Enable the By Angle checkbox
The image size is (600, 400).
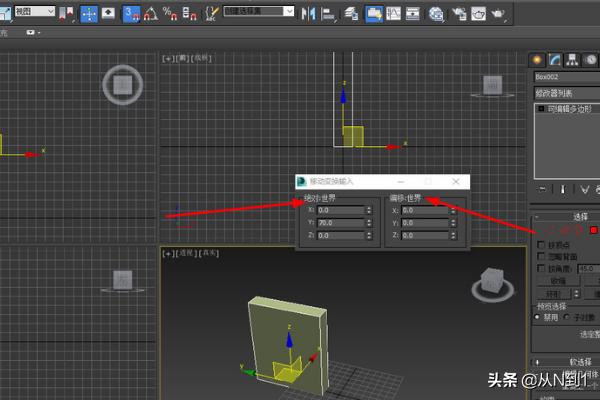[541, 268]
